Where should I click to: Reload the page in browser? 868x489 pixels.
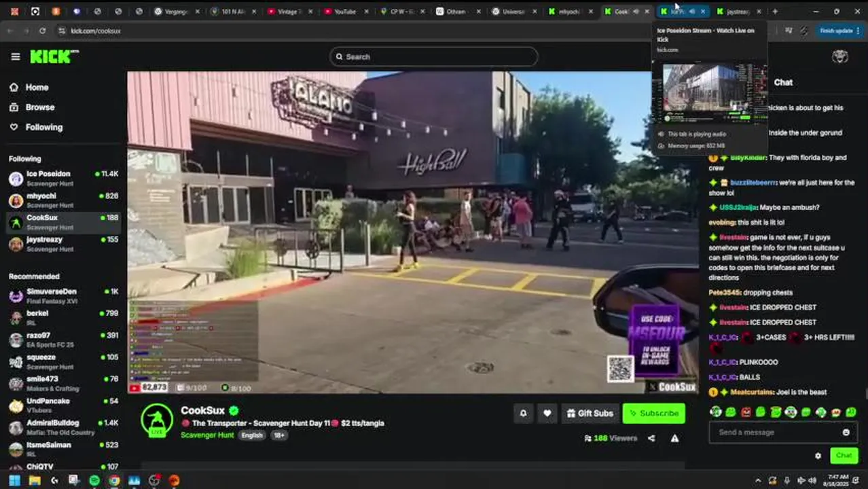pos(42,31)
